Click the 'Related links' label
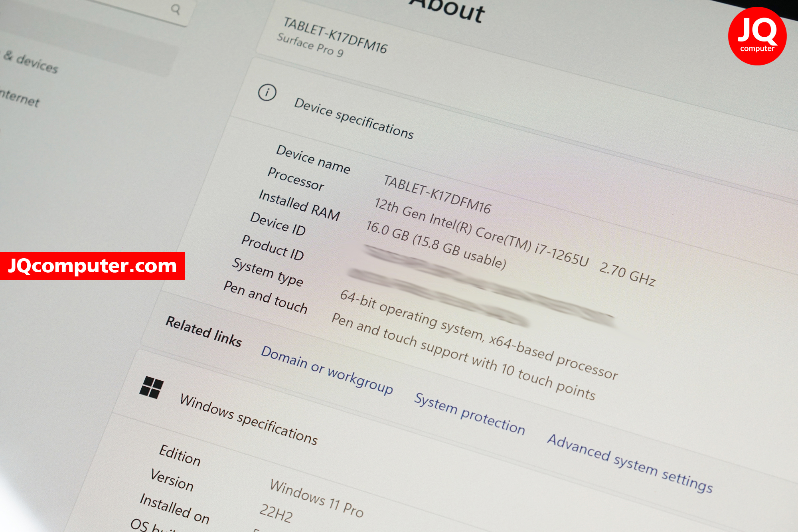This screenshot has width=798, height=532. tap(203, 331)
